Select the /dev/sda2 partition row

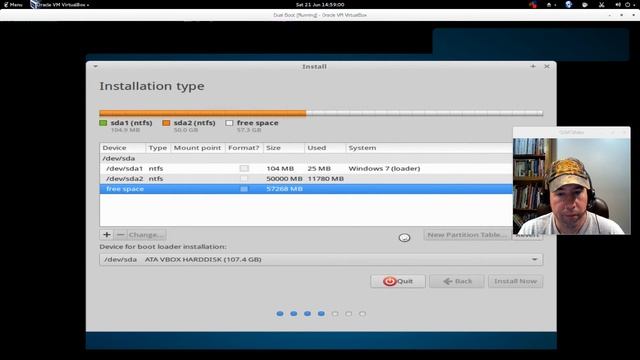tap(306, 179)
